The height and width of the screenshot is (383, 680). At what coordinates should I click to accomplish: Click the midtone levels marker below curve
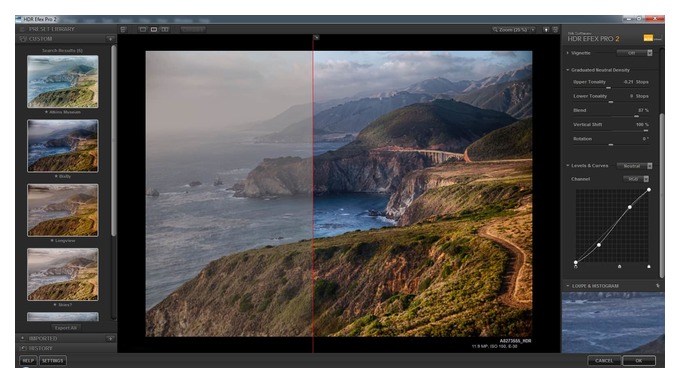(x=619, y=267)
